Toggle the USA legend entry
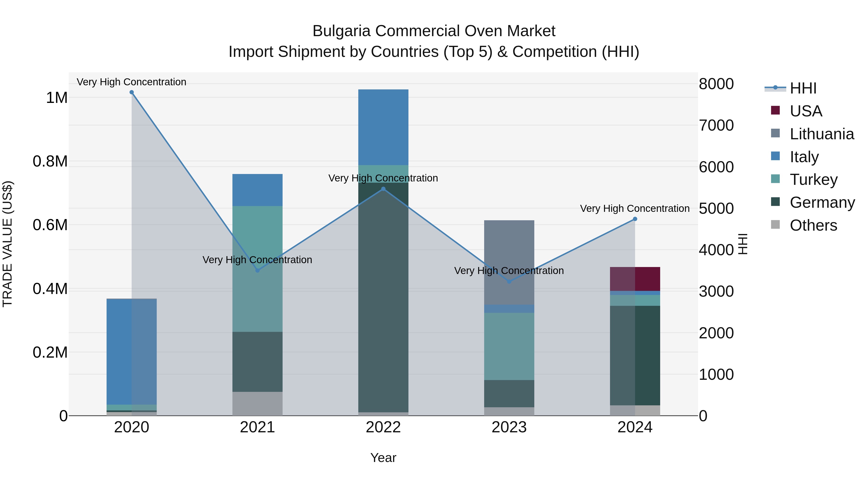868x488 pixels. (797, 111)
